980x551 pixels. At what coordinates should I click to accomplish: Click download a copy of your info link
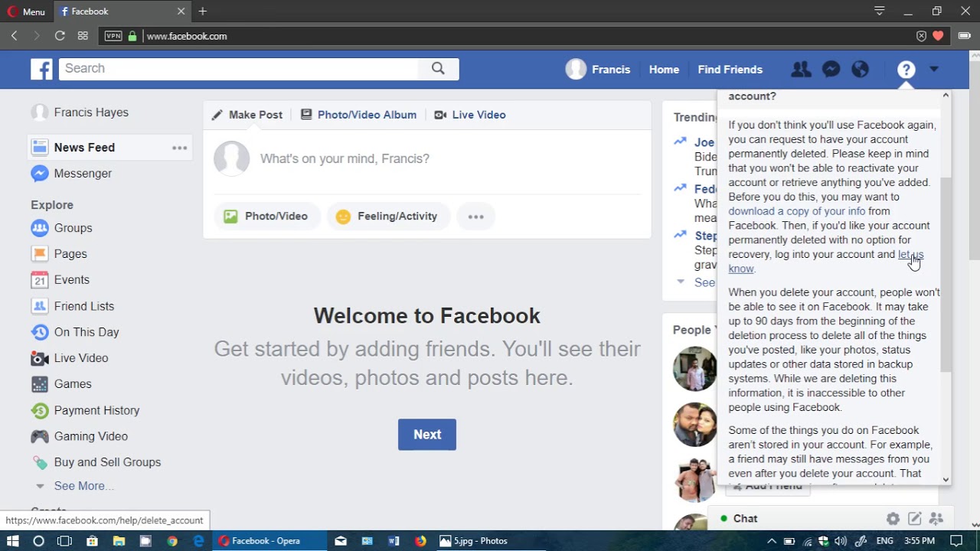(x=796, y=211)
